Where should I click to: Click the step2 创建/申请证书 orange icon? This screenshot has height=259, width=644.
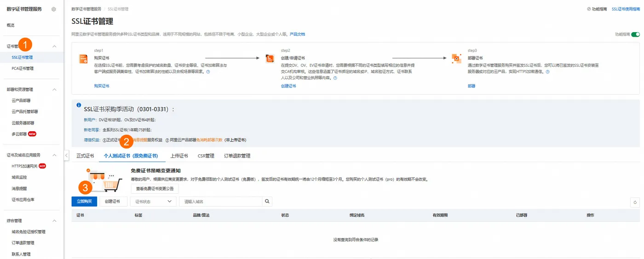270,58
